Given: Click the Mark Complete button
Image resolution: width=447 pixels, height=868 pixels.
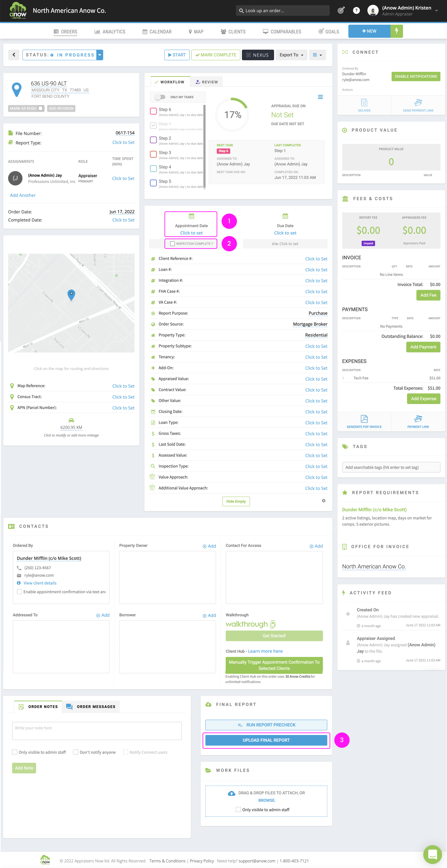Looking at the screenshot, I should [x=216, y=55].
